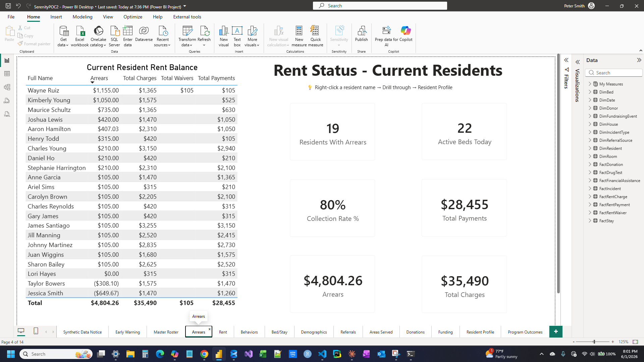
Task: Open Windows Start menu
Action: tap(11, 354)
